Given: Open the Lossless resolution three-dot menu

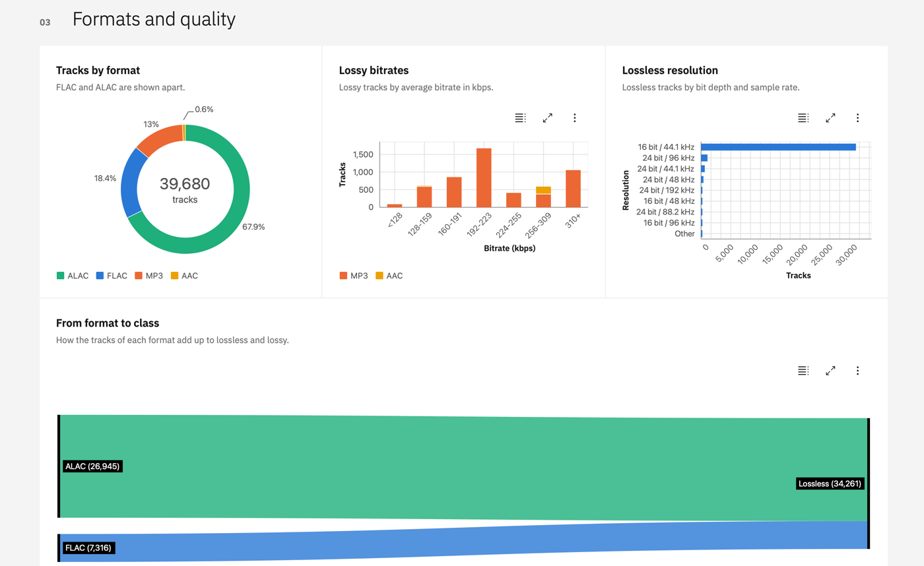Looking at the screenshot, I should coord(857,118).
